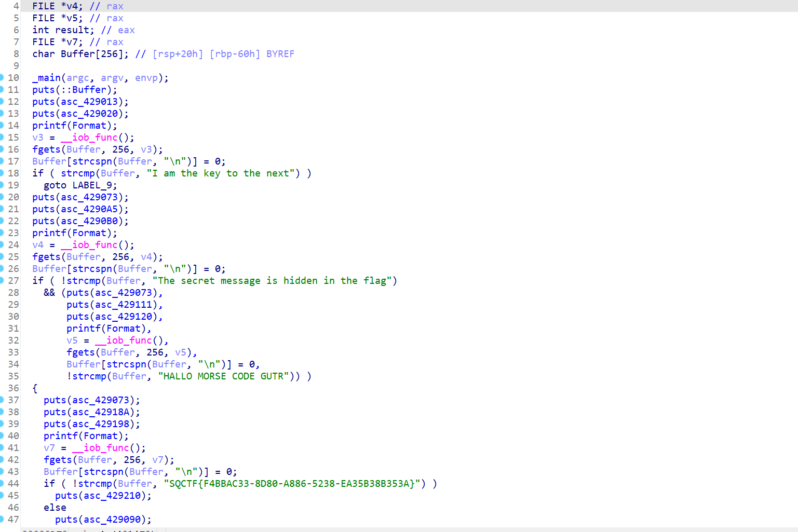
Task: Jump to asc_429020 reference
Action: (89, 114)
